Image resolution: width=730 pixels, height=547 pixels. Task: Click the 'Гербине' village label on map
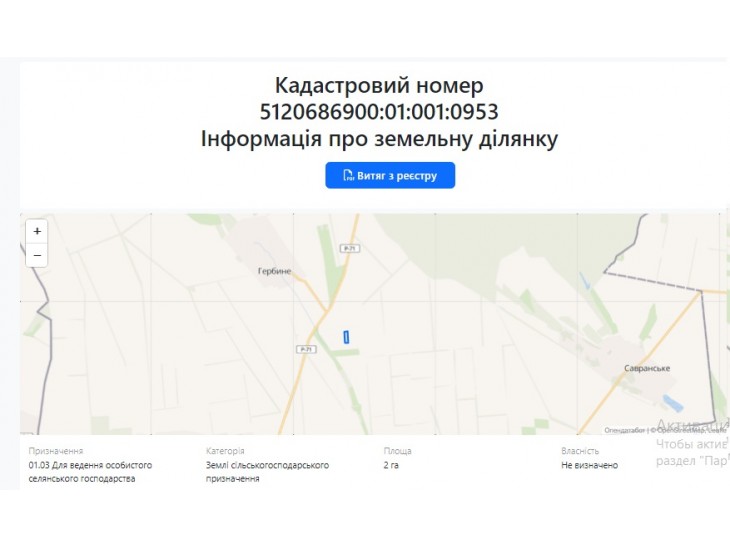274,271
